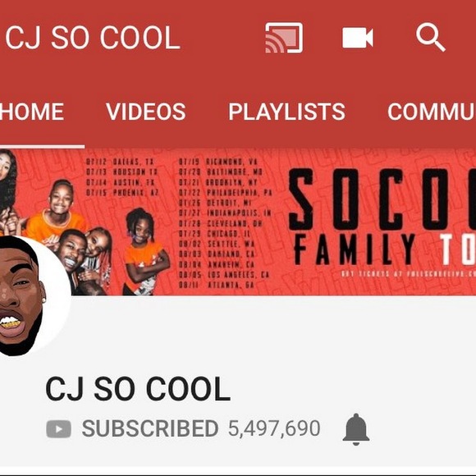Image resolution: width=476 pixels, height=476 pixels.
Task: Click the gray YouTube play logo icon
Action: 58,429
